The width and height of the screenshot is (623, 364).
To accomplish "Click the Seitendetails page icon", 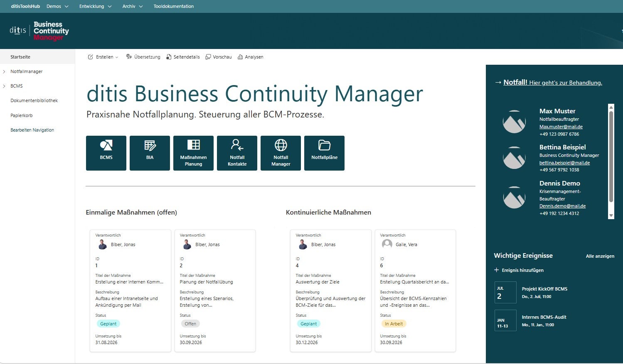I will (169, 57).
